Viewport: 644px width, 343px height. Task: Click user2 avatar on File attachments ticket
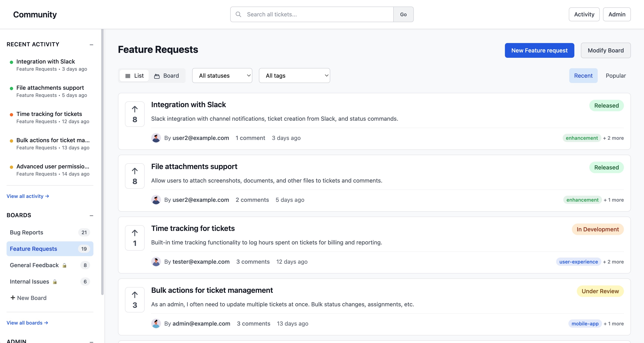pyautogui.click(x=156, y=200)
